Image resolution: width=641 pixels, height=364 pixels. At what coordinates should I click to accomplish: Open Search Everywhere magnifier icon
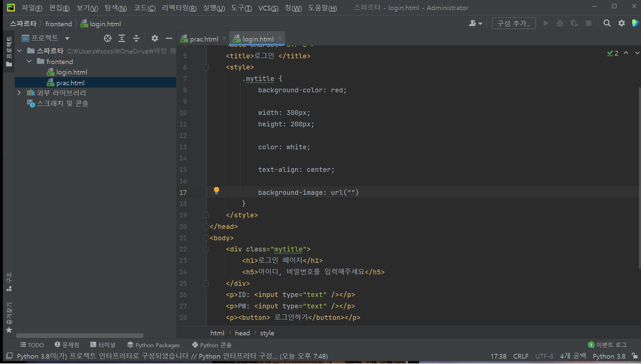point(607,23)
